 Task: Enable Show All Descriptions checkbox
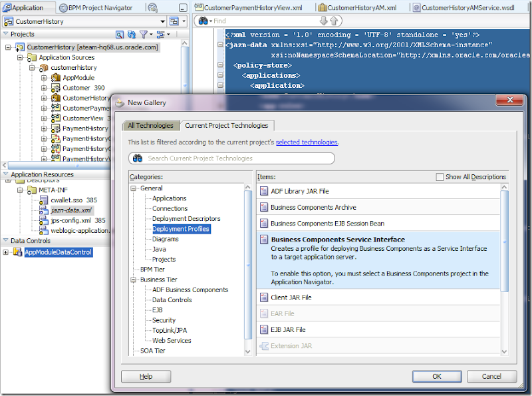pyautogui.click(x=440, y=177)
